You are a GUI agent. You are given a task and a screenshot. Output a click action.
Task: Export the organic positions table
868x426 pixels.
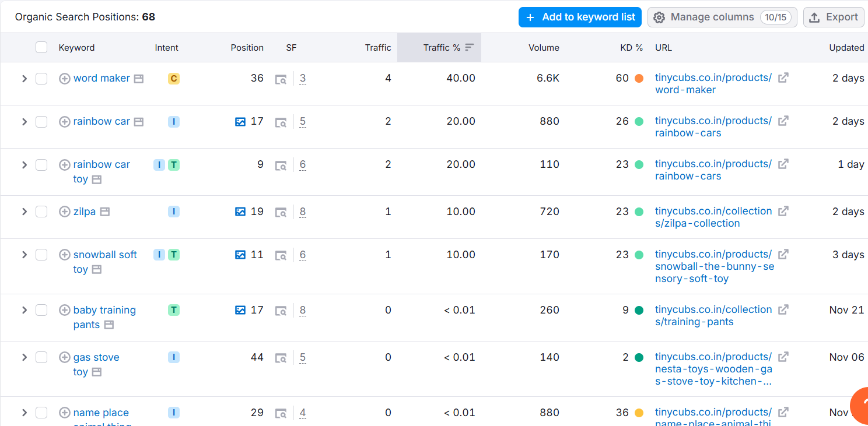click(x=833, y=17)
